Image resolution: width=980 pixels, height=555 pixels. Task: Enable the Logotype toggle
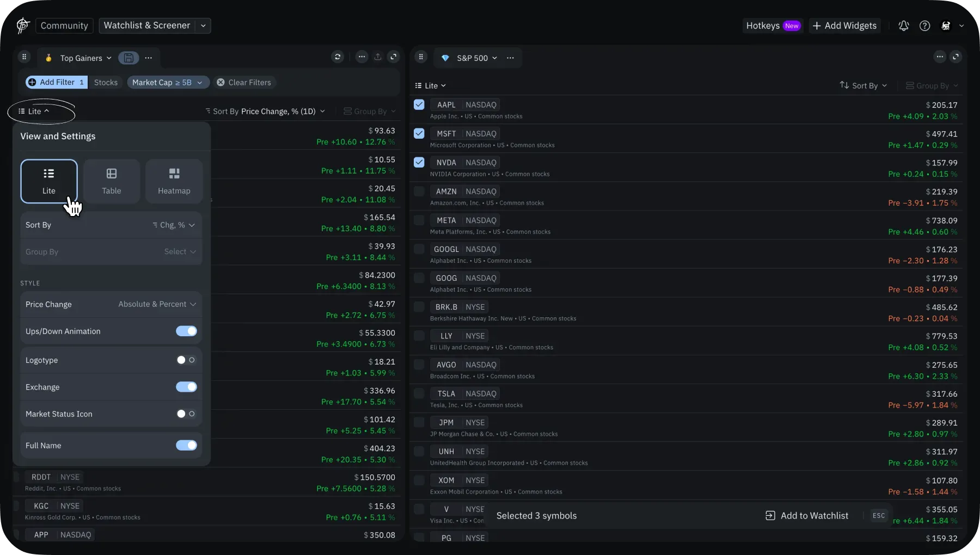186,360
